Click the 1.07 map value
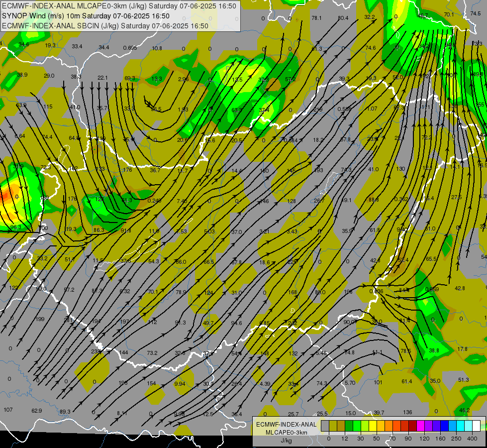This screenshot has height=448, width=487. point(372,109)
